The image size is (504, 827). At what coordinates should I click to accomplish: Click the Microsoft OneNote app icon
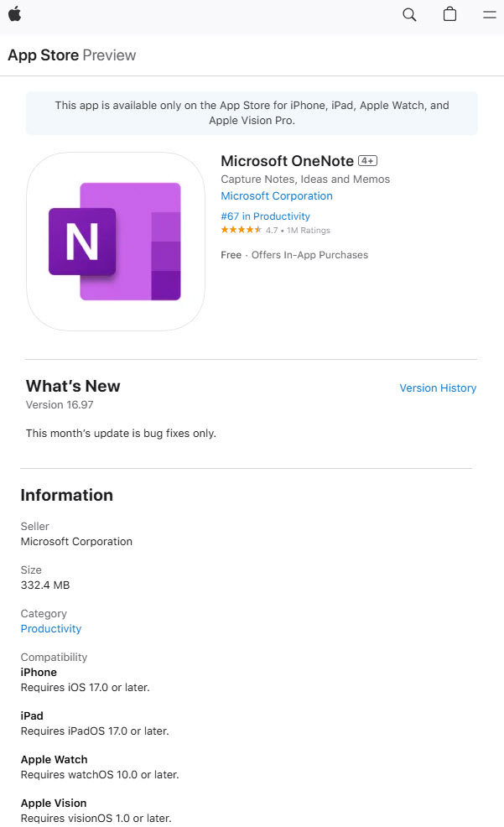[116, 242]
